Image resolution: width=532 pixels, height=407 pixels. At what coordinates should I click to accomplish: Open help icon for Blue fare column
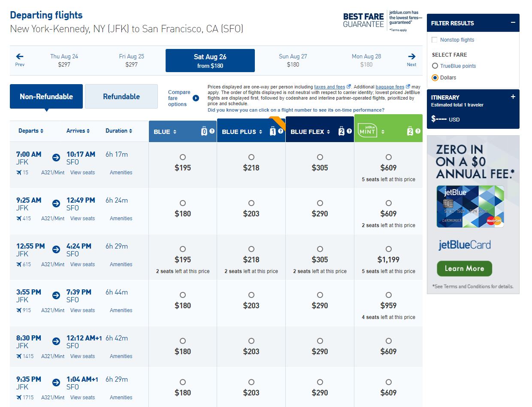pyautogui.click(x=212, y=131)
